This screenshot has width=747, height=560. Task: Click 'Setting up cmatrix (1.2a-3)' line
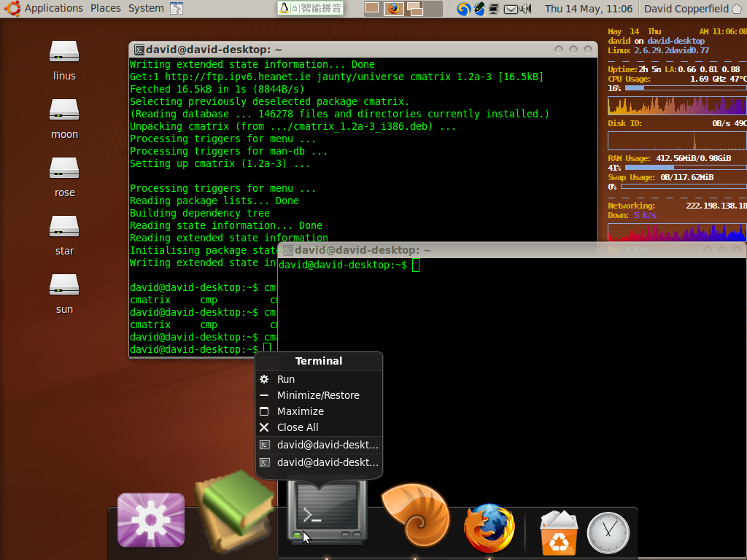point(220,163)
